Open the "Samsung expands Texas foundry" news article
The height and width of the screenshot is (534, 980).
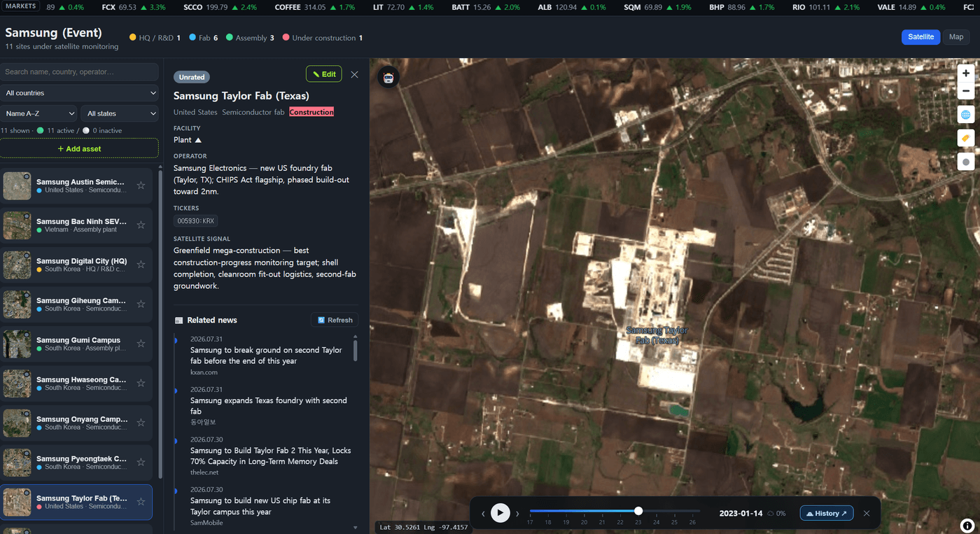(x=269, y=406)
